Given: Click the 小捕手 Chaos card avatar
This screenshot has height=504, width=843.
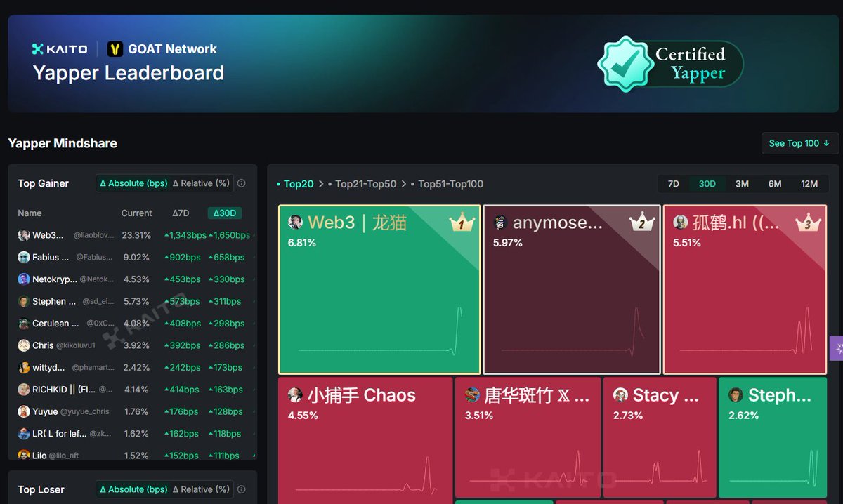Looking at the screenshot, I should click(295, 395).
